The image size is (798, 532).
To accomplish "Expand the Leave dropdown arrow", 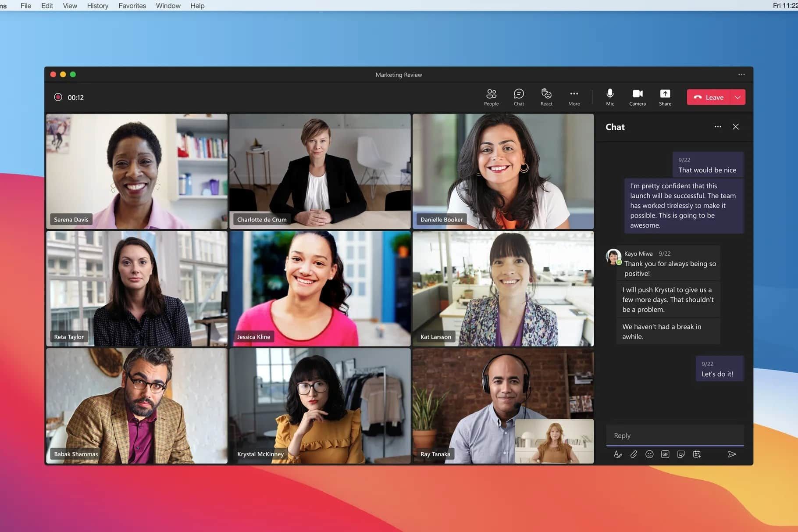I will coord(738,97).
